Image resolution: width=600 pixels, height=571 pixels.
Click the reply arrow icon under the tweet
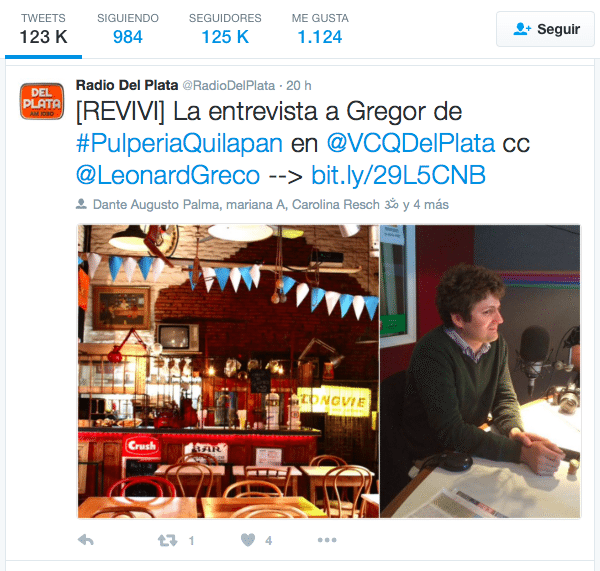86,540
